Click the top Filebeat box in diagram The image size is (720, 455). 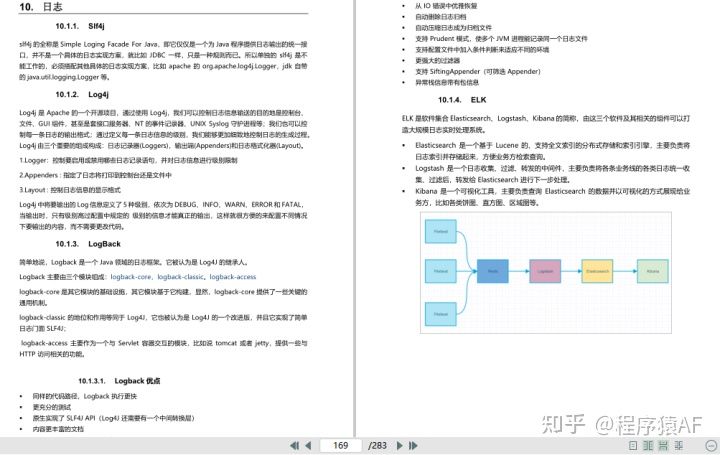pos(440,231)
